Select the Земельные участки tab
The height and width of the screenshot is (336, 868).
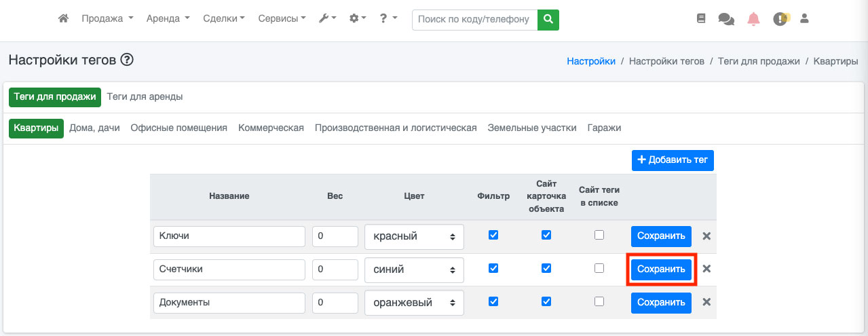tap(531, 128)
